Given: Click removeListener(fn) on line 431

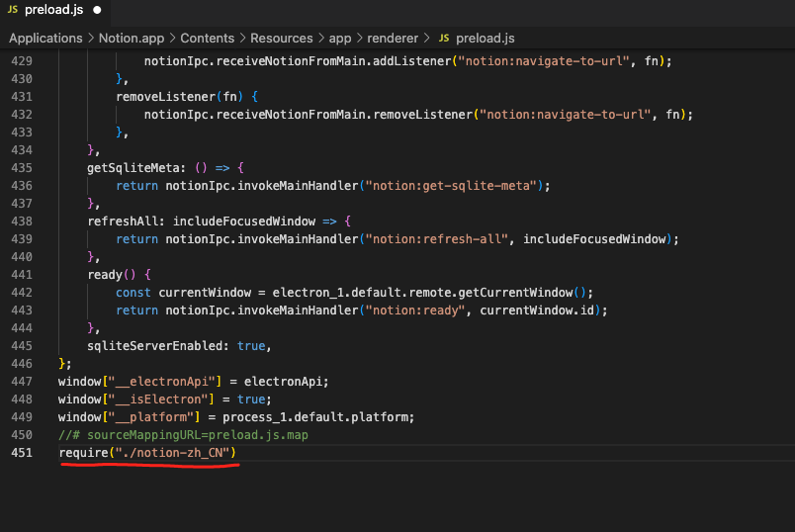Looking at the screenshot, I should point(180,97).
